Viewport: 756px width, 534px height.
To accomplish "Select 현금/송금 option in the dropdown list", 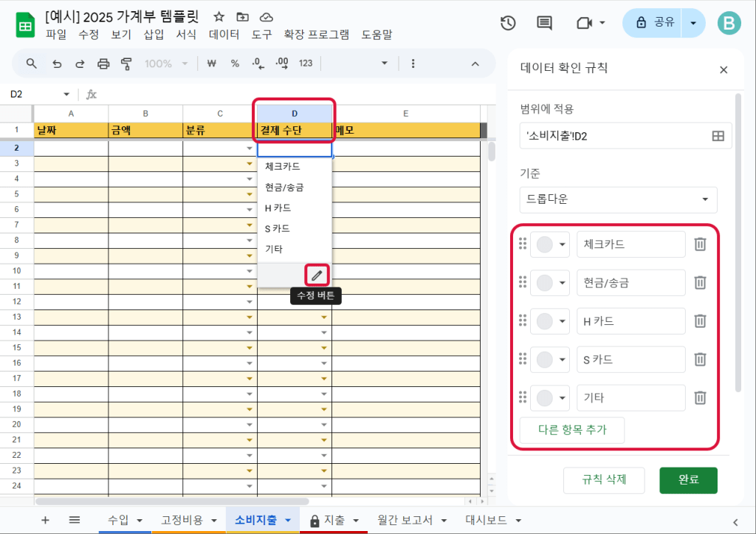I will tap(284, 188).
